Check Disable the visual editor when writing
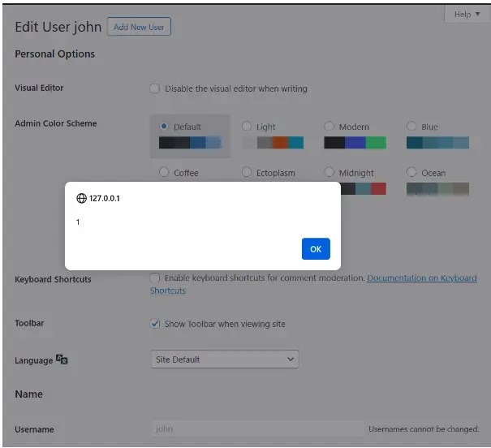491x448 pixels. point(155,88)
